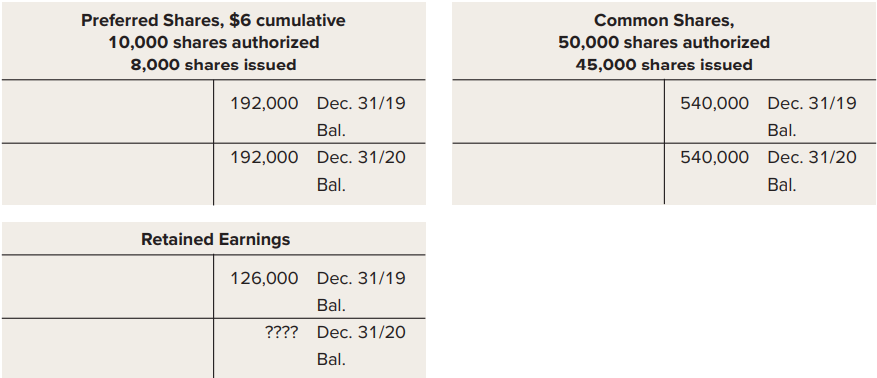This screenshot has width=877, height=378.
Task: Select "45,000 shares issued" text
Action: click(x=664, y=65)
